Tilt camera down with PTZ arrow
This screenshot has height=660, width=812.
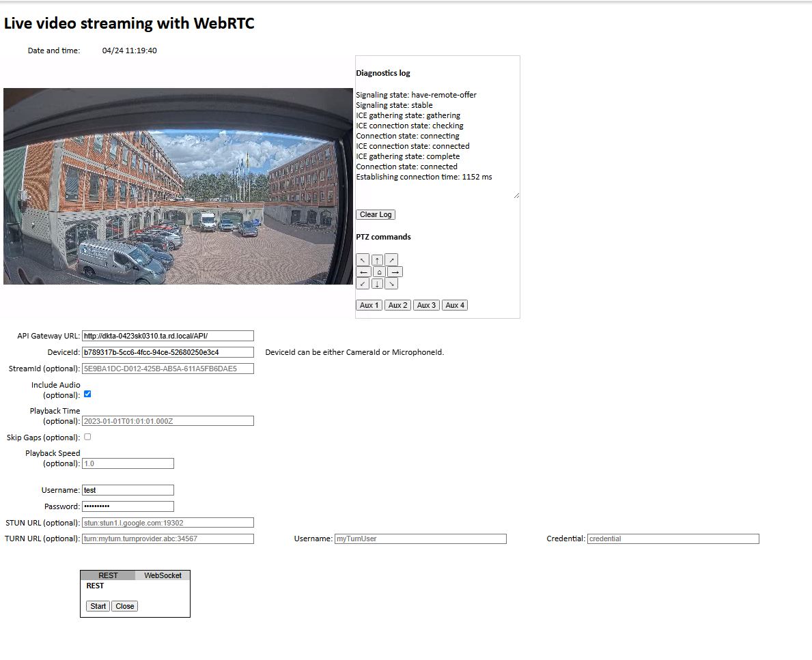click(x=378, y=284)
